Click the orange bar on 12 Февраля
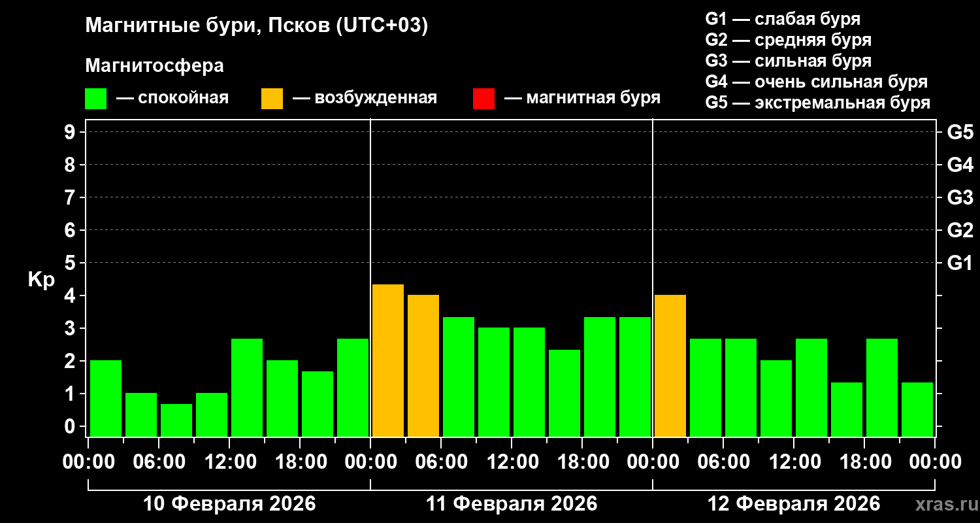 coord(670,365)
